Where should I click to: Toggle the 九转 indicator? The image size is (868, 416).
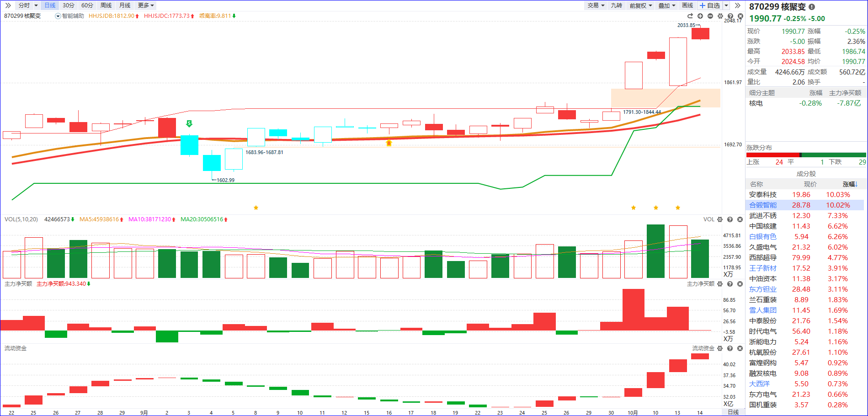tap(617, 5)
